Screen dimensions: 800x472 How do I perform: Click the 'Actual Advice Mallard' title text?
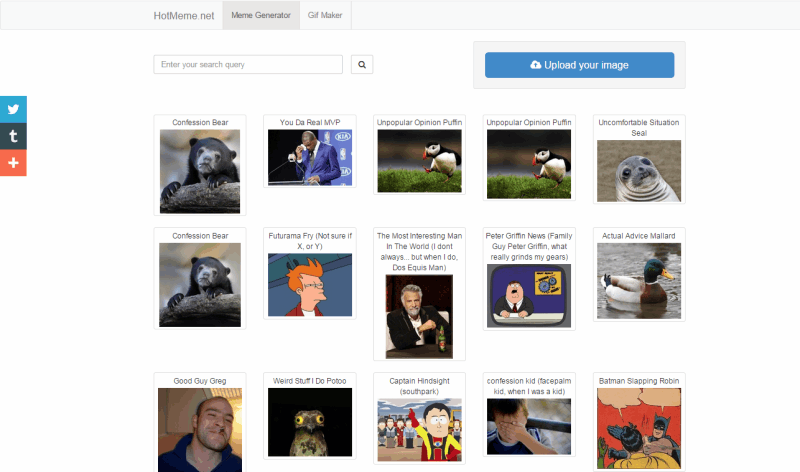[x=639, y=236]
